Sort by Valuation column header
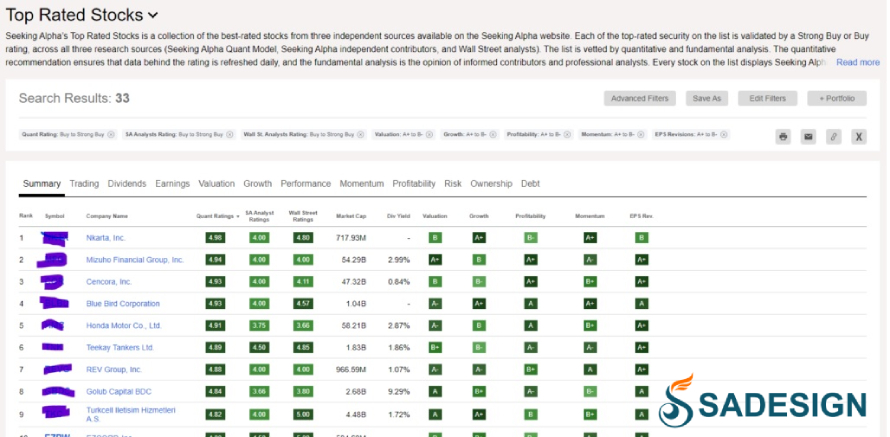Image resolution: width=890 pixels, height=437 pixels. 435,216
